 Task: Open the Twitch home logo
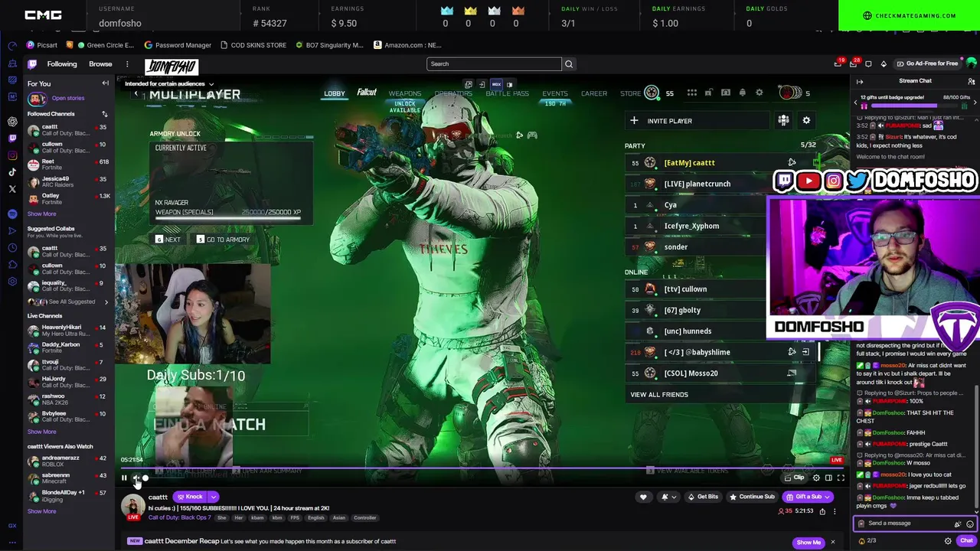coord(32,64)
